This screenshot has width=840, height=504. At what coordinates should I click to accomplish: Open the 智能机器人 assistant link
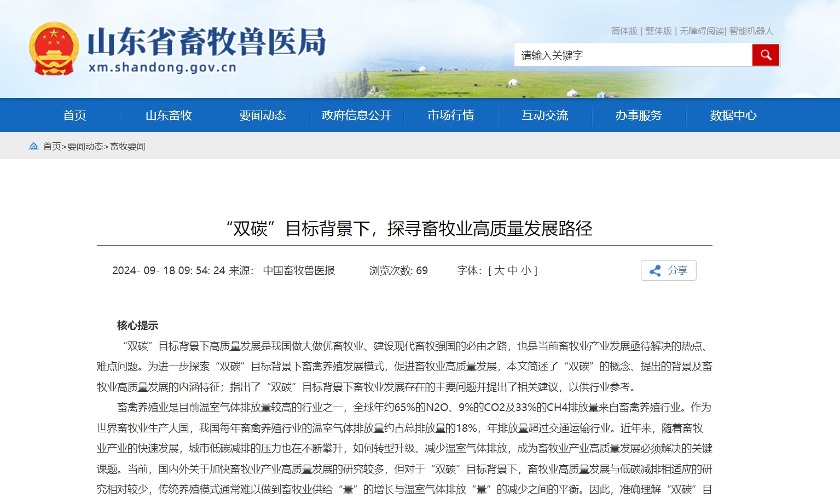[x=751, y=31]
